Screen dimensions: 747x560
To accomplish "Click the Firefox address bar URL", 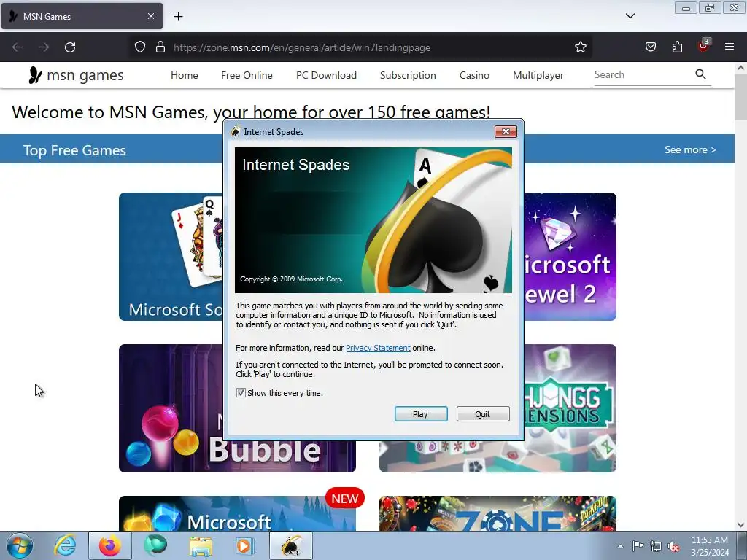I will pos(302,47).
